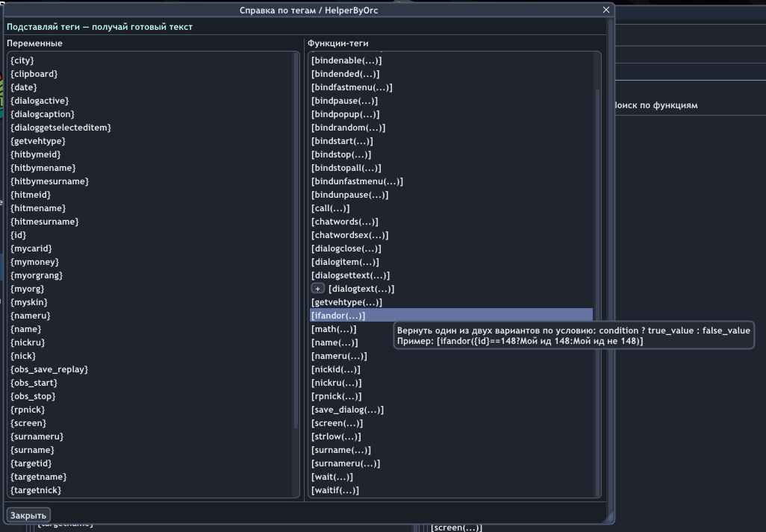The width and height of the screenshot is (766, 532).
Task: Click the functions list vertical scrollbar
Action: coord(597,291)
